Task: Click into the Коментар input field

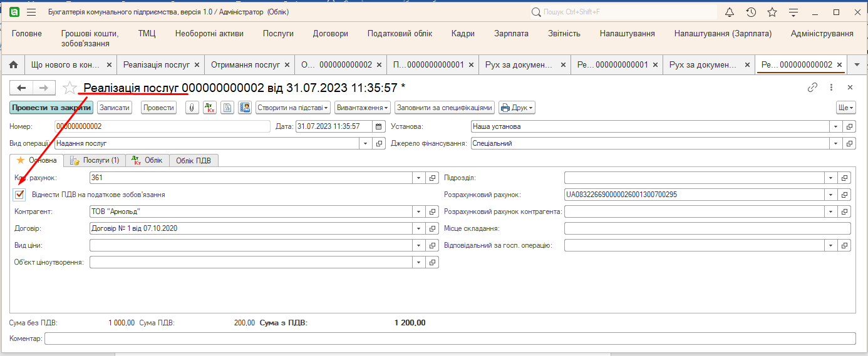Action: pos(449,338)
